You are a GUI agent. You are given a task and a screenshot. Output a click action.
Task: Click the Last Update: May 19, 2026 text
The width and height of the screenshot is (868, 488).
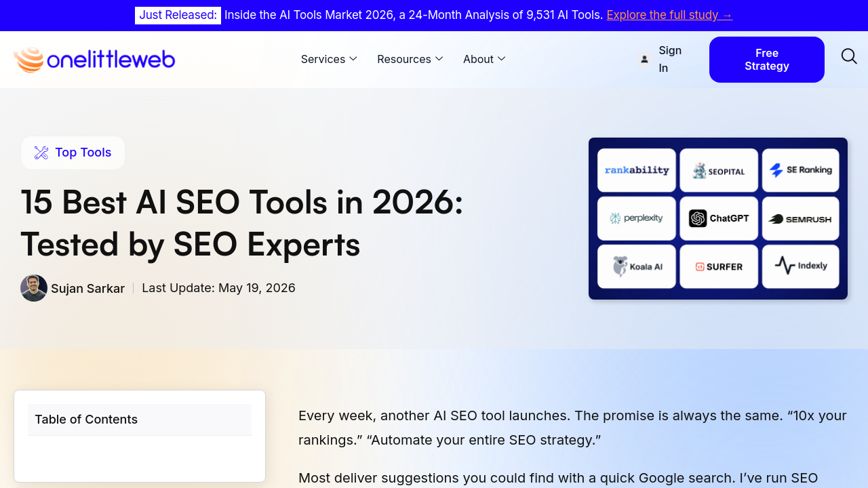point(218,288)
